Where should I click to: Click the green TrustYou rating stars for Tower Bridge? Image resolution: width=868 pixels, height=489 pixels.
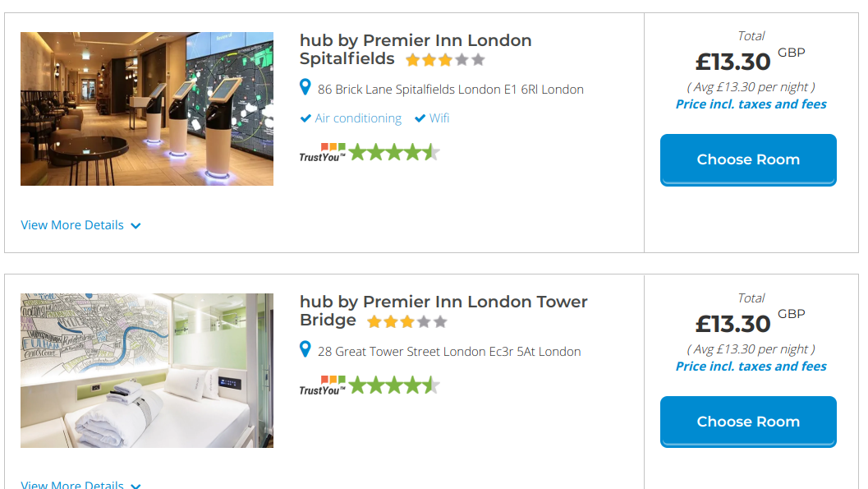394,385
